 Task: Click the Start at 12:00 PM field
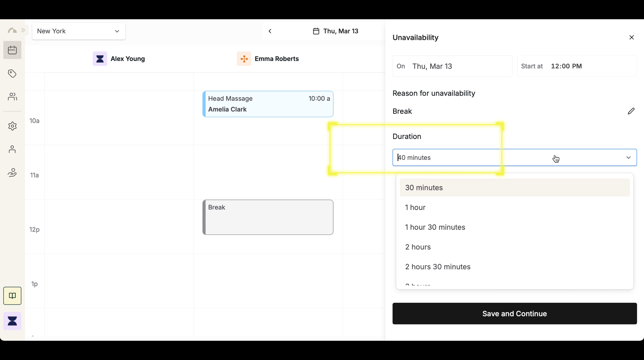[576, 66]
